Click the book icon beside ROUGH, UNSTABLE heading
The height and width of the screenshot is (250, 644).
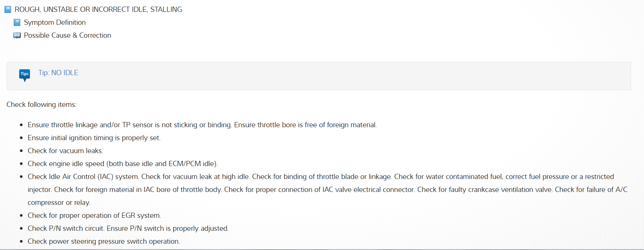pyautogui.click(x=8, y=9)
